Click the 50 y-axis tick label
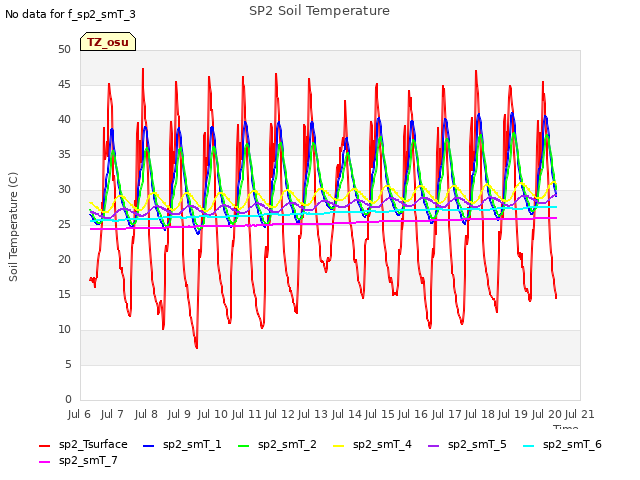Viewport: 640px width, 480px height. coord(64,49)
